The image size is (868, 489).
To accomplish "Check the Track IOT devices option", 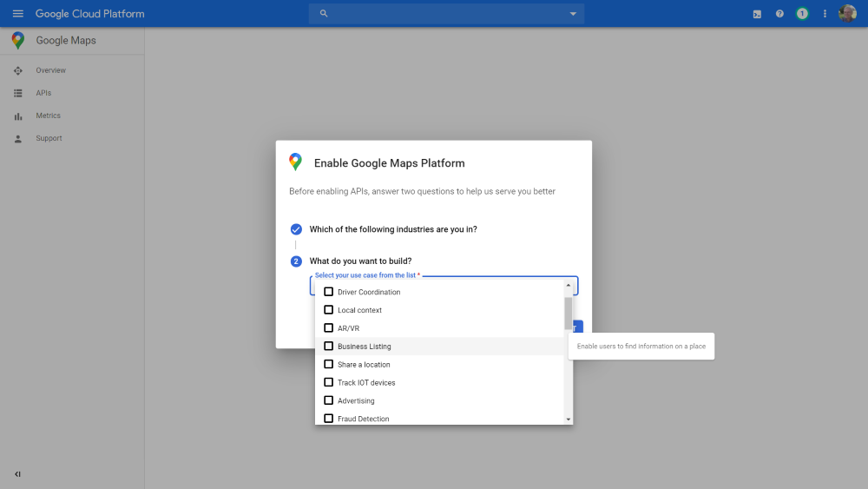I will tap(328, 382).
